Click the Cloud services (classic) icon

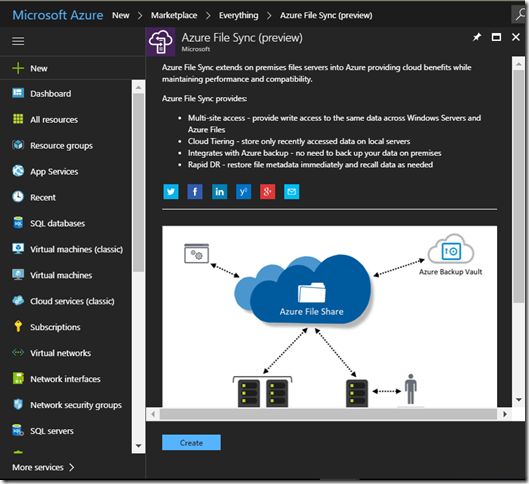pyautogui.click(x=18, y=301)
